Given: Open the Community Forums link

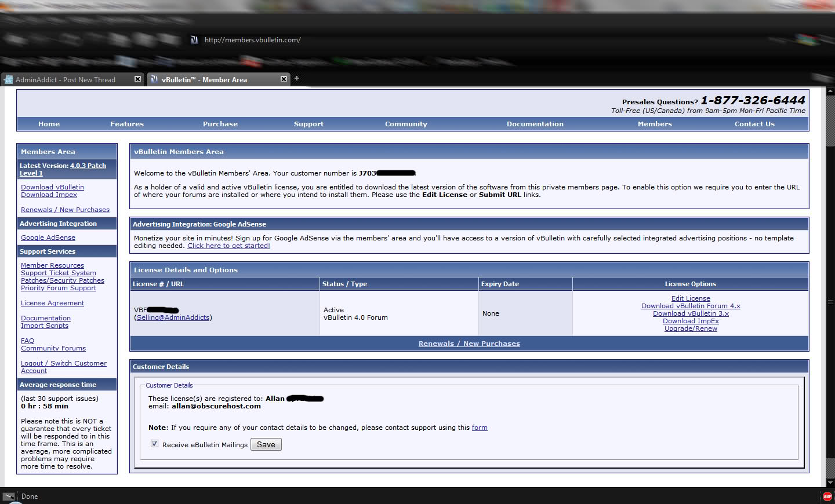Looking at the screenshot, I should pos(53,348).
